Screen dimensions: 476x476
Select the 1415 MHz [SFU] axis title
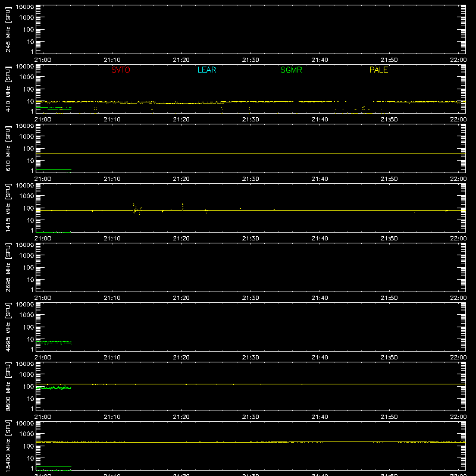pos(8,208)
